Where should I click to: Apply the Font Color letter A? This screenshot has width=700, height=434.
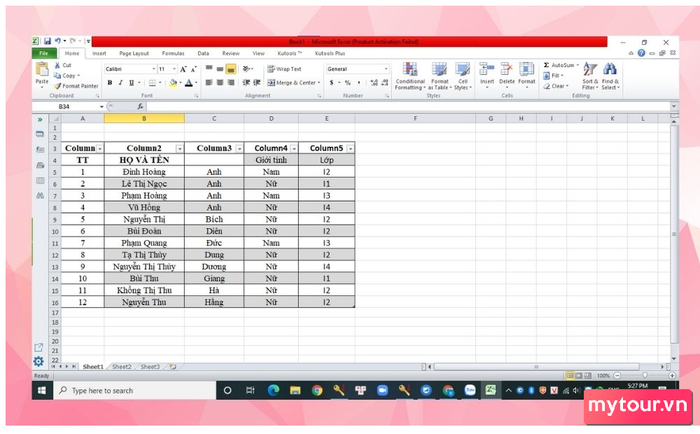tap(189, 83)
